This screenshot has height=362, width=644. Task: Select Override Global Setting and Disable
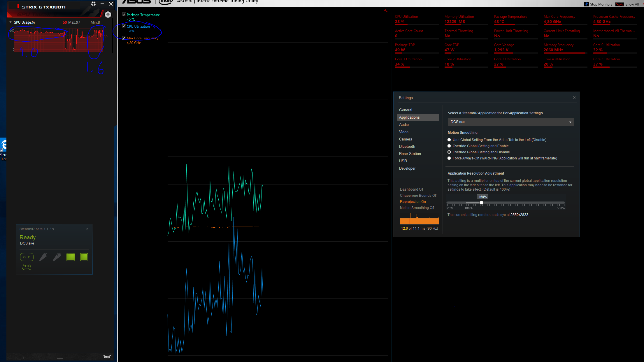click(449, 152)
